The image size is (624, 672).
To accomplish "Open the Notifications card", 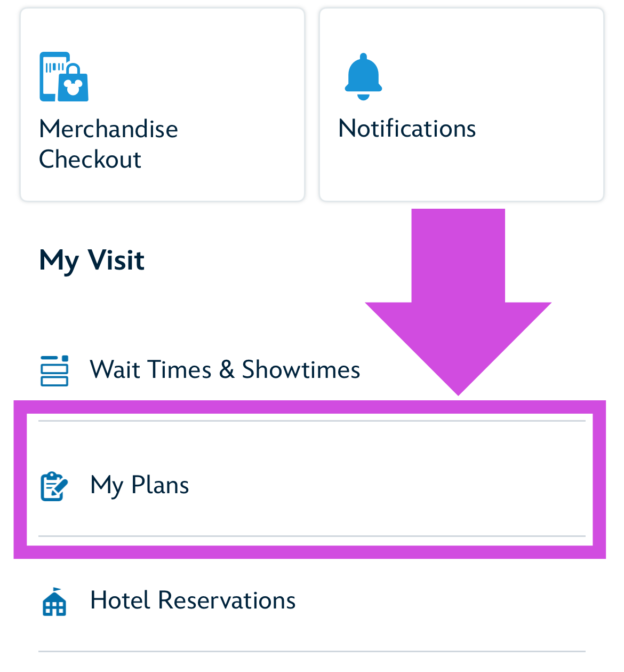I will (461, 104).
